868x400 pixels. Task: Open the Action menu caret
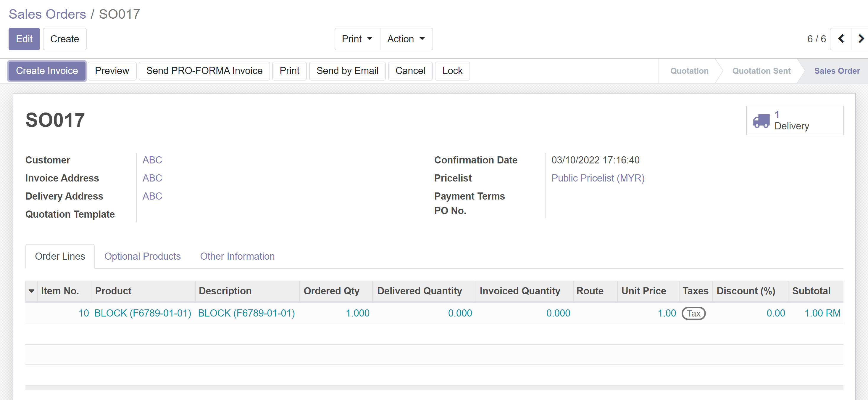[422, 39]
